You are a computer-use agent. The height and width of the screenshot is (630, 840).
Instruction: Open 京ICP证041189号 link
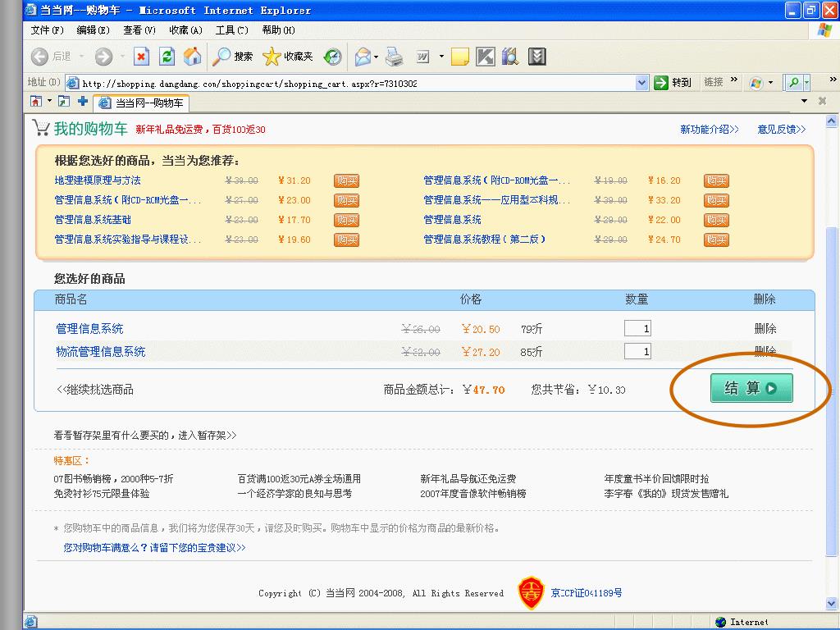point(586,593)
